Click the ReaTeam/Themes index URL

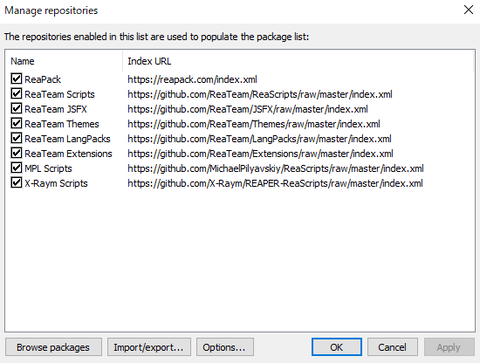click(x=254, y=124)
